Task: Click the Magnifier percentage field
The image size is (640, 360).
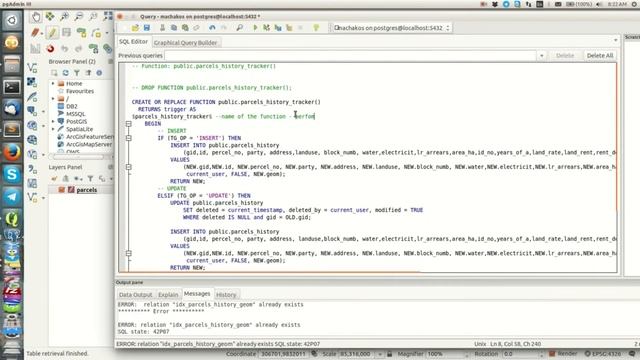Action: coord(446,354)
